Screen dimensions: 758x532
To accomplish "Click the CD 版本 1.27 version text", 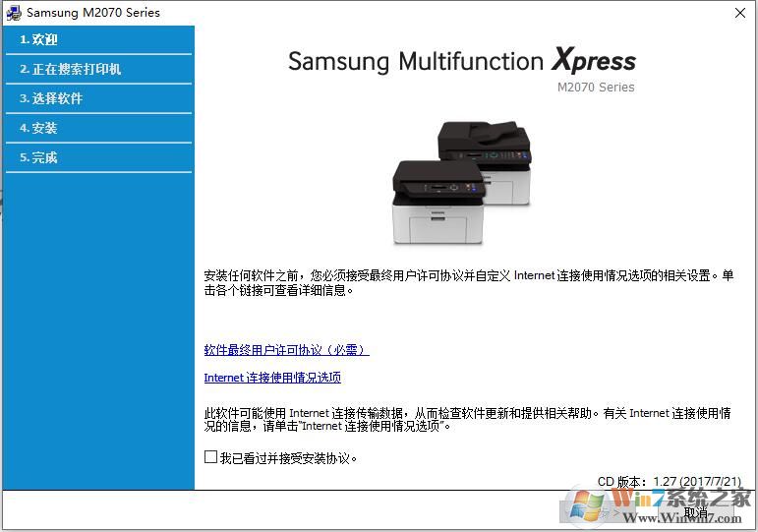I will click(670, 482).
